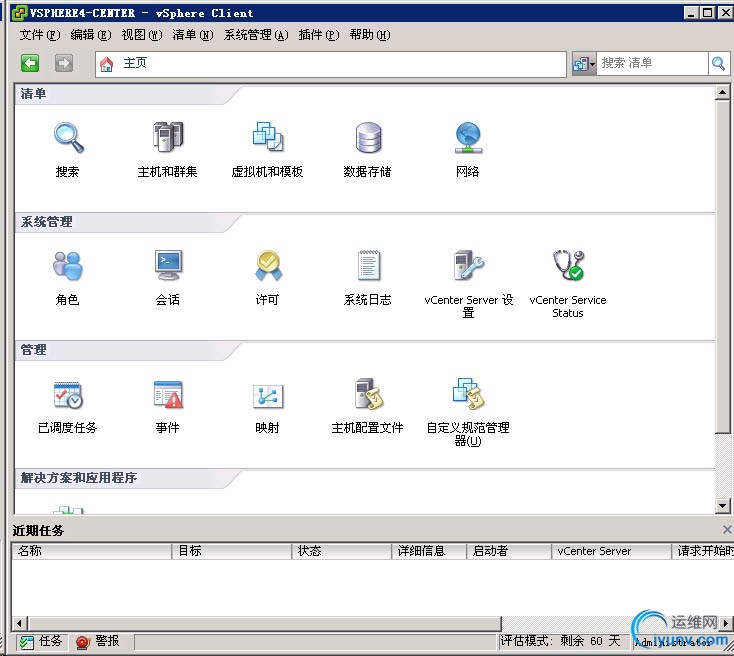Open the 搜索 (Search) inventory icon
This screenshot has height=656, width=734.
click(x=68, y=138)
